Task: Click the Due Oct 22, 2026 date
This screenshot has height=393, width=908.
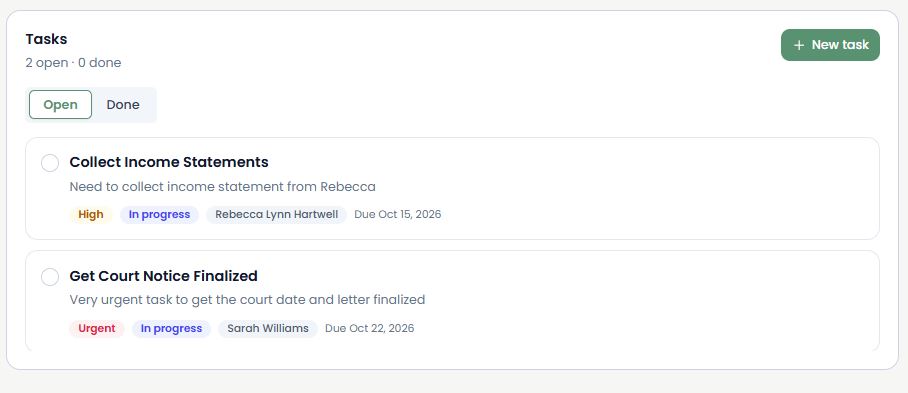Action: coord(369,329)
